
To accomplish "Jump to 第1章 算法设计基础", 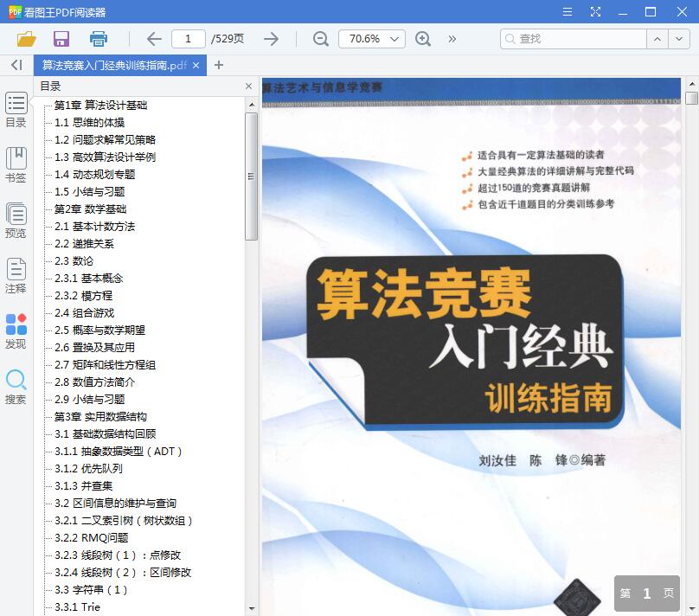I will [100, 106].
